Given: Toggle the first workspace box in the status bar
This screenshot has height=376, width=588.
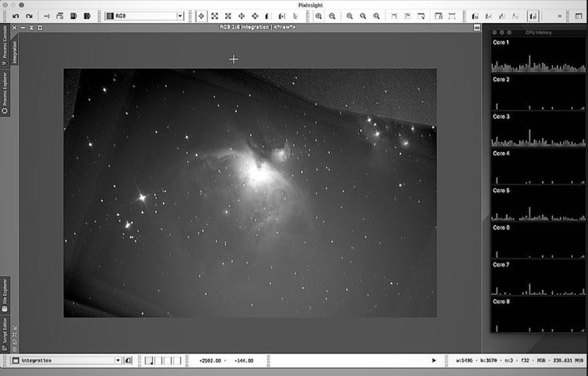Looking at the screenshot, I should [x=149, y=360].
